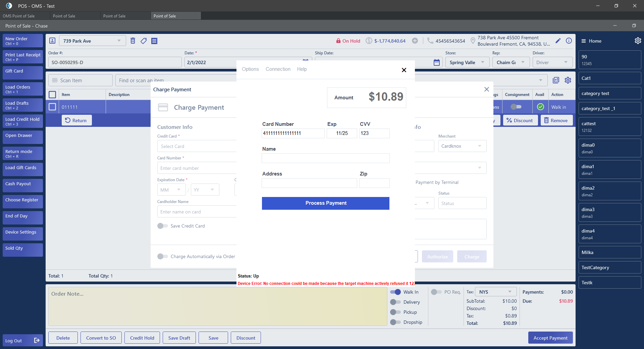Click the green Avail check mark
This screenshot has height=349, width=644.
coord(540,107)
